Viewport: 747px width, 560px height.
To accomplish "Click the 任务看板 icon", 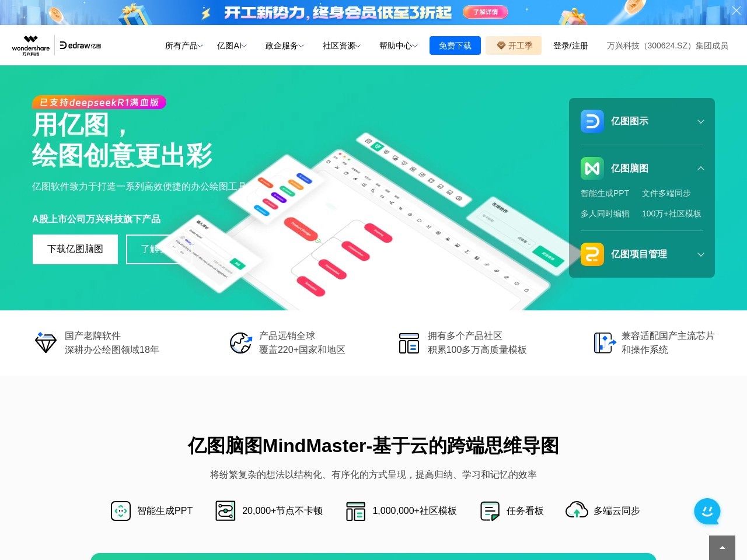I will point(490,511).
